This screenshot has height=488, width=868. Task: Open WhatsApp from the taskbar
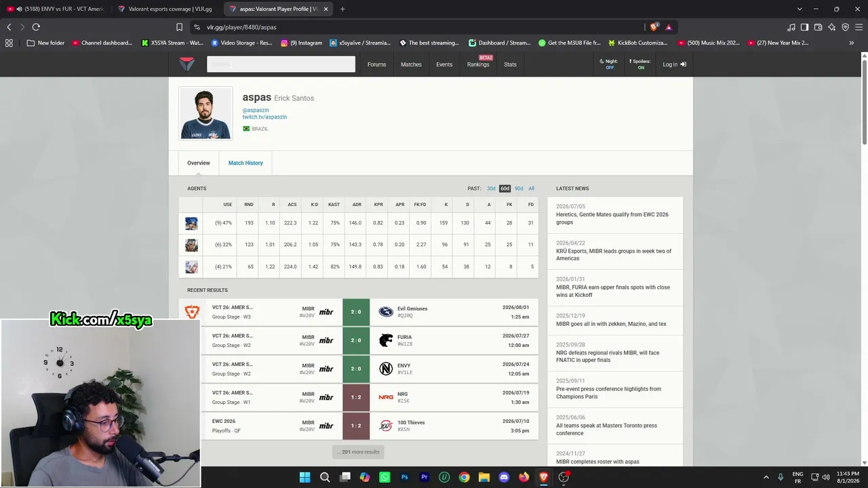(384, 477)
